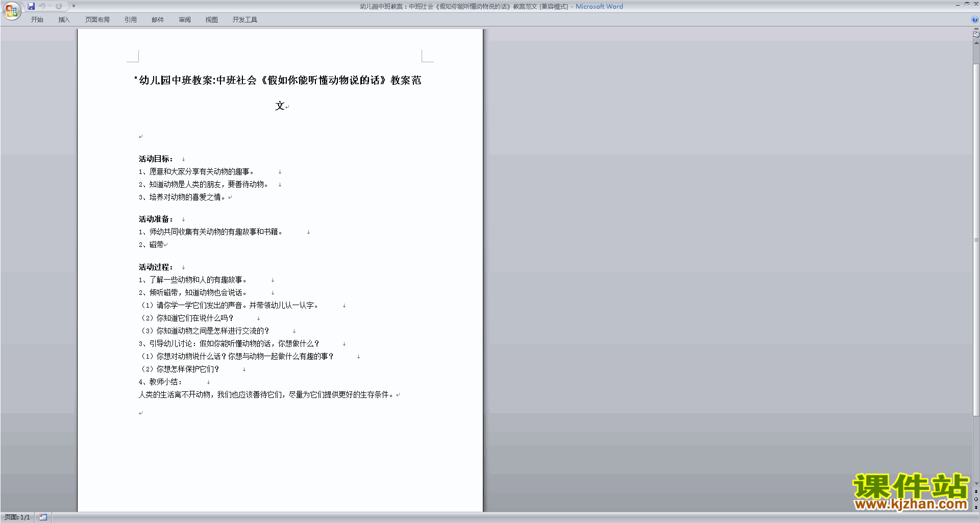
Task: Click the line 4、教师小结：
Action: (x=160, y=382)
